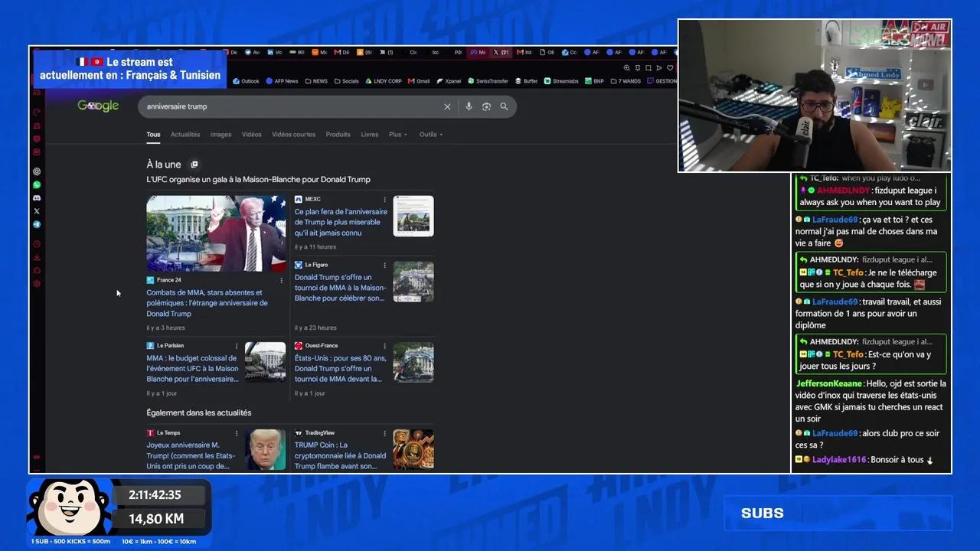Open MEXC article 'Ce plan fera de l'anniversaire'
Screen dimensions: 980x551
[x=341, y=222]
